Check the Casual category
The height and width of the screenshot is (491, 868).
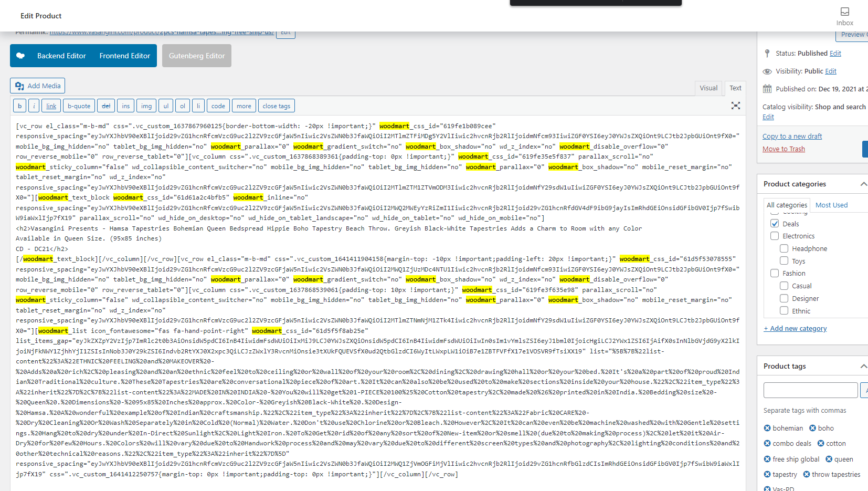pyautogui.click(x=784, y=286)
